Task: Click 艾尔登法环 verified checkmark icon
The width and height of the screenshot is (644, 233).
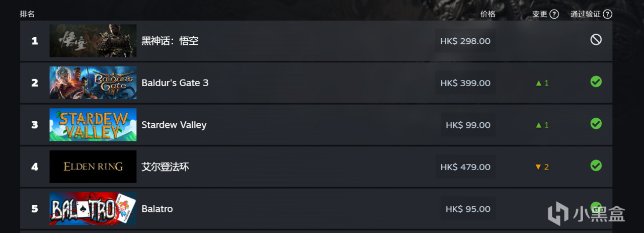Action: [x=596, y=165]
